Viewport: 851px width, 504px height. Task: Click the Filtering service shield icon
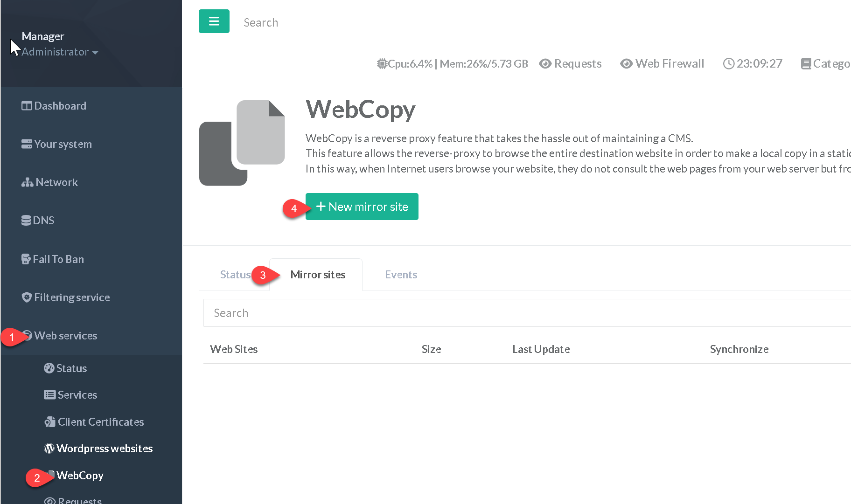pyautogui.click(x=27, y=297)
